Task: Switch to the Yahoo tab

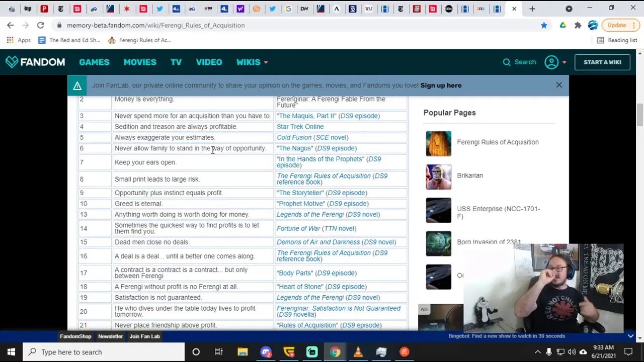Action: (x=240, y=9)
